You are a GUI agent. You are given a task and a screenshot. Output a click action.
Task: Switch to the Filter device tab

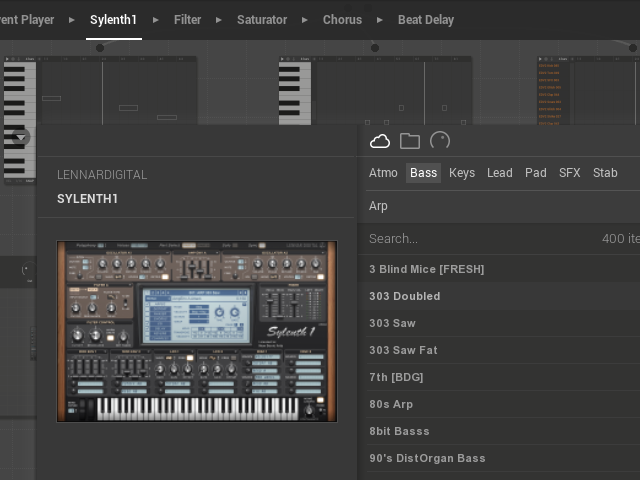click(x=187, y=20)
